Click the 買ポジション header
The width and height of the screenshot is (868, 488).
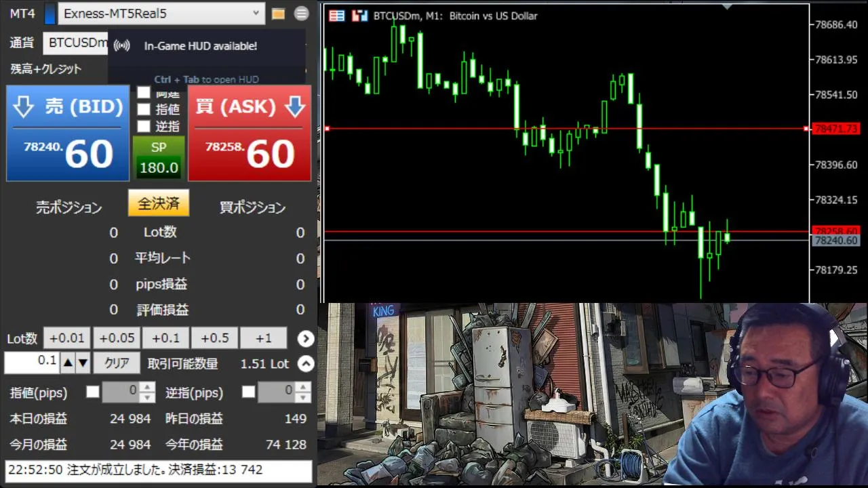click(x=252, y=207)
